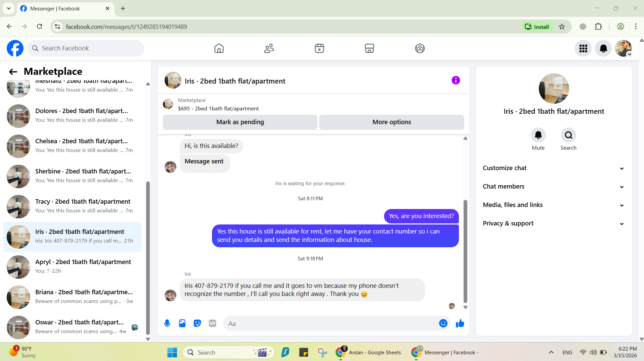Open the Dolores conversation
644x361 pixels.
tap(72, 116)
